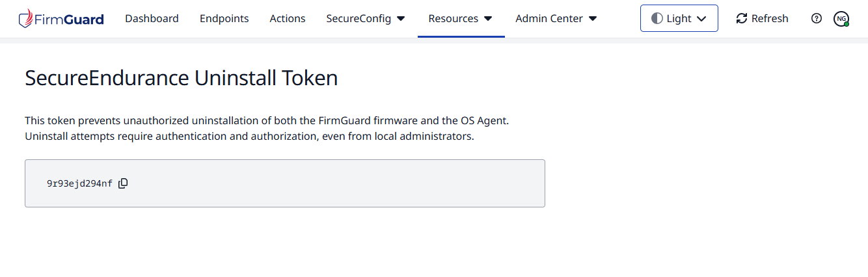Viewport: 868px width, 277px height.
Task: Open the NG user avatar menu
Action: coord(841,18)
